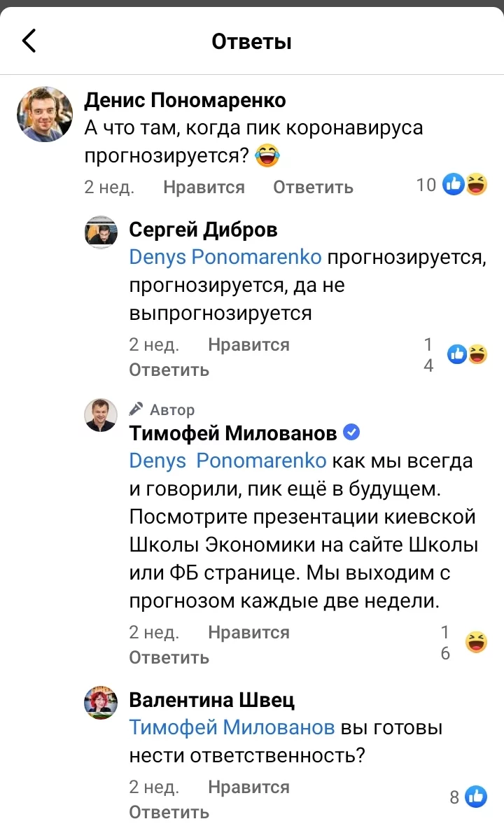
Task: Click the verified badge next to Тимофей Милованов
Action: tap(352, 433)
